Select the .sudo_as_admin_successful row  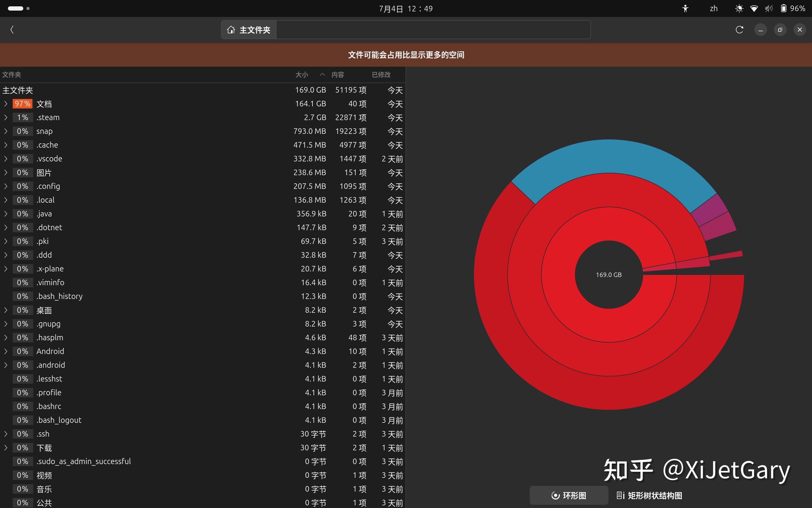click(x=203, y=461)
